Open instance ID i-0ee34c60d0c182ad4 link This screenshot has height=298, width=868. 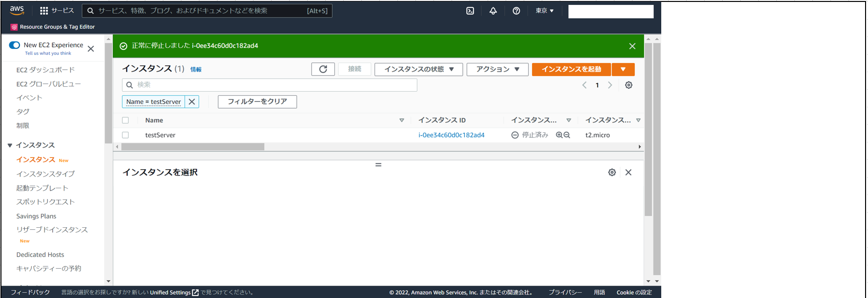pos(452,135)
